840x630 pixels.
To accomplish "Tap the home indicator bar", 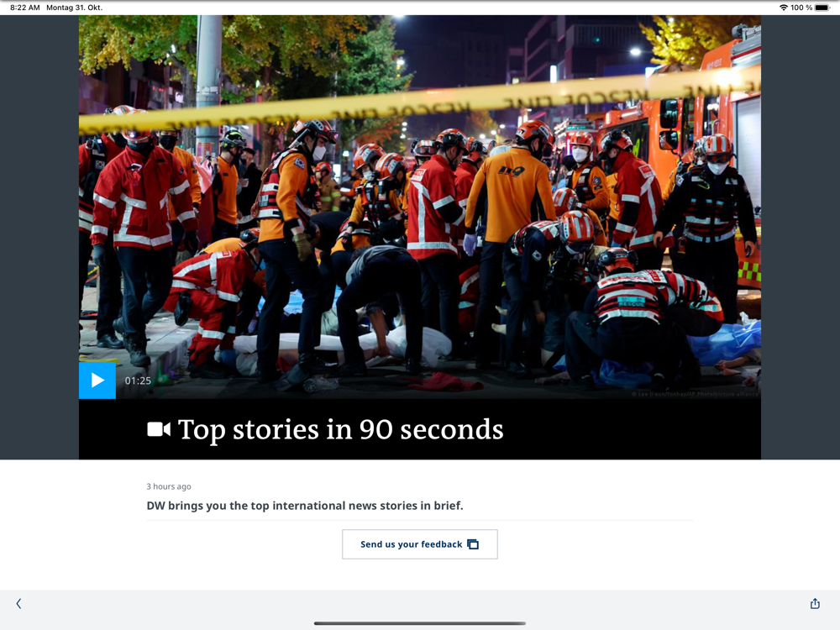I will pos(420,623).
